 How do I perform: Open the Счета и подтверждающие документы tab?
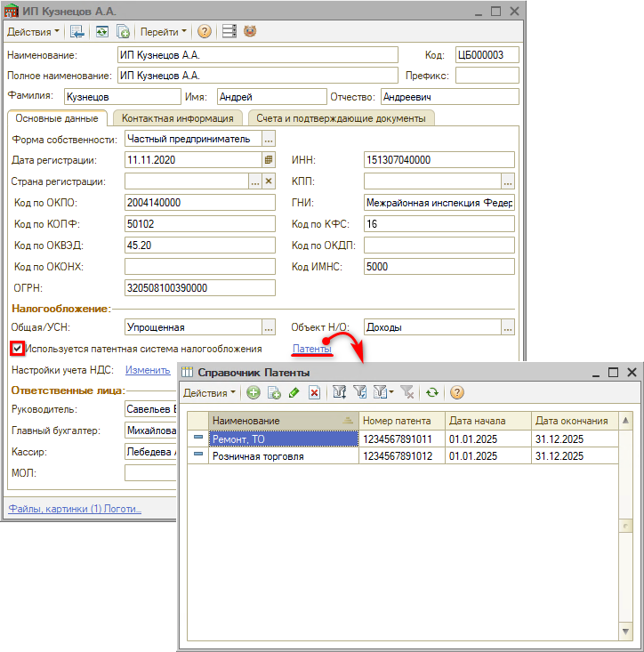click(x=341, y=117)
